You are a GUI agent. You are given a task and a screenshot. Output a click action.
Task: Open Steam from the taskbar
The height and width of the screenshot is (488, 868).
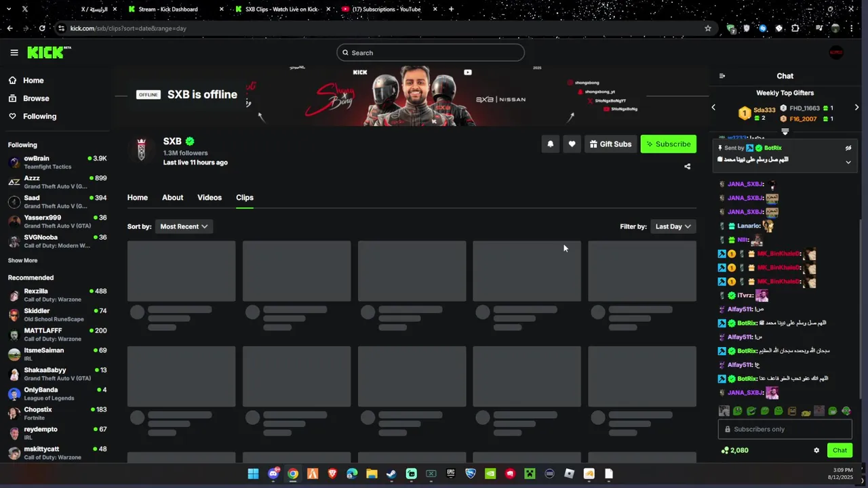[391, 474]
